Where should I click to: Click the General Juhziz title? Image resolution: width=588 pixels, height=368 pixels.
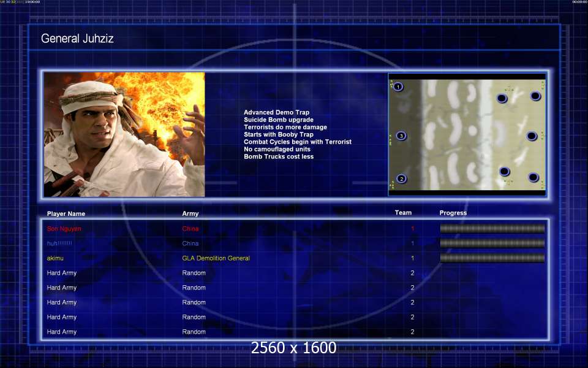click(77, 38)
